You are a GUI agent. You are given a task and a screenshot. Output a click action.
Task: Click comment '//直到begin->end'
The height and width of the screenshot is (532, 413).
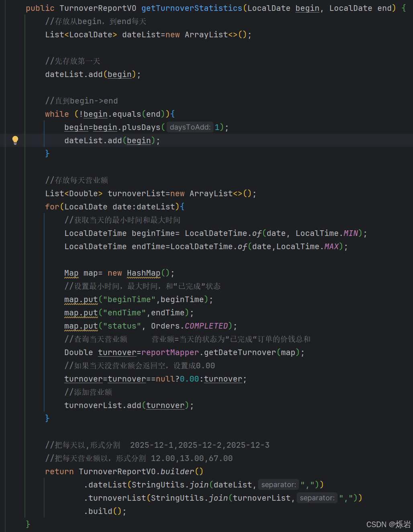81,101
